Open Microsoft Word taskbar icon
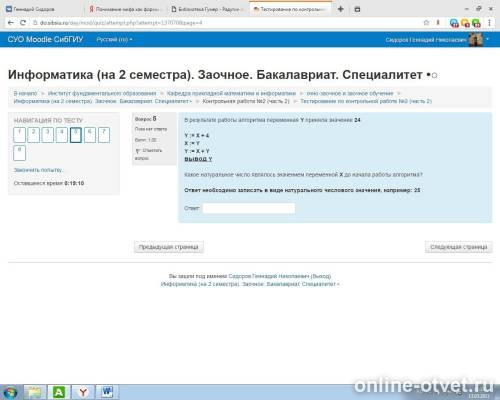Image resolution: width=500 pixels, height=400 pixels. (x=107, y=392)
